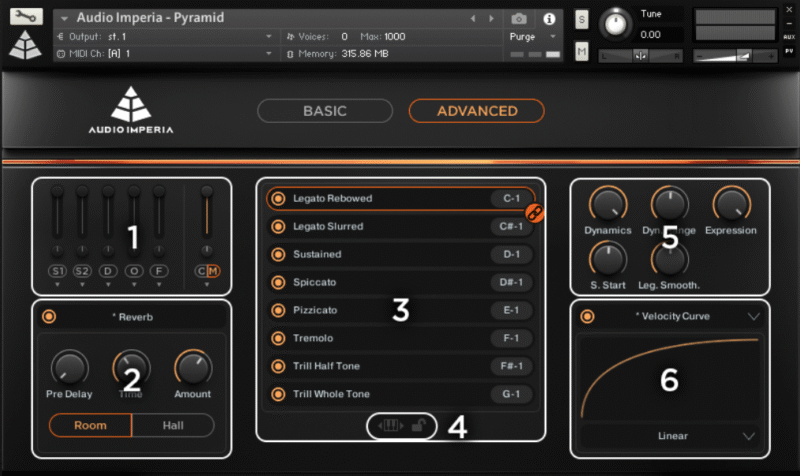The width and height of the screenshot is (800, 476).
Task: Select the Pizzicato articulation
Action: (401, 310)
